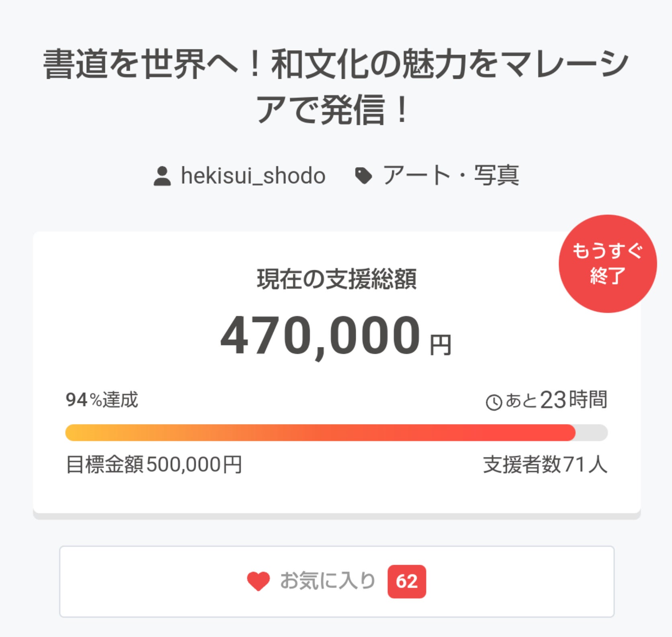Viewport: 672px width, 637px height.
Task: Toggle the お気に入り favorite label
Action: pyautogui.click(x=328, y=581)
